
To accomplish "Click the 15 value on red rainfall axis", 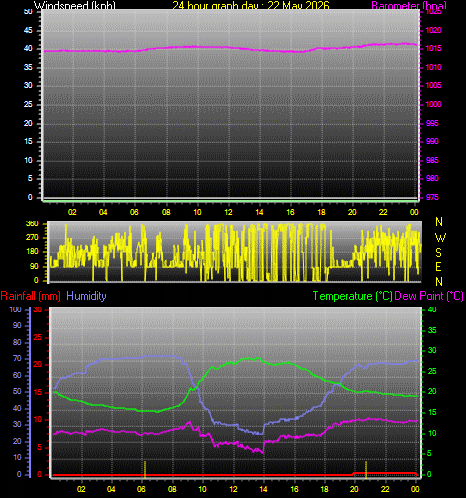I will click(x=38, y=392).
